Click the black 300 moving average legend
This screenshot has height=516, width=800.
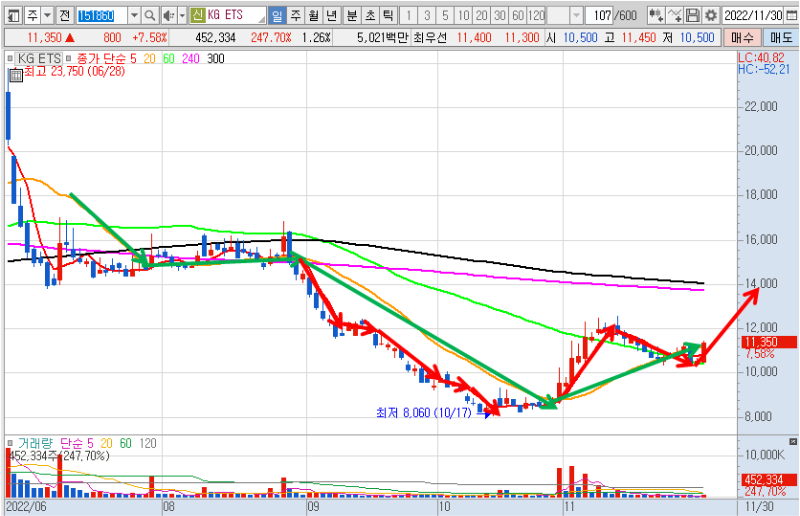tap(216, 59)
